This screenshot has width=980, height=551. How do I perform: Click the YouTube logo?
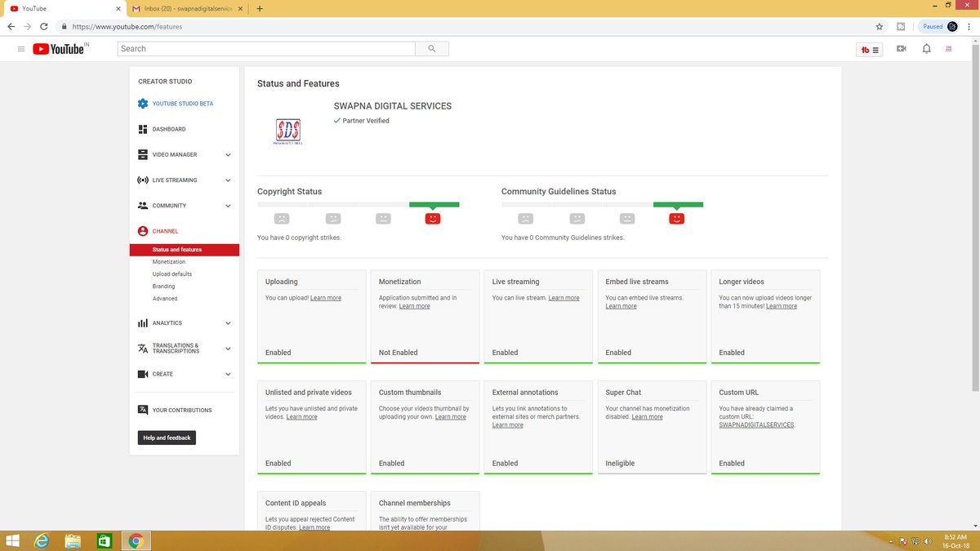click(x=59, y=49)
